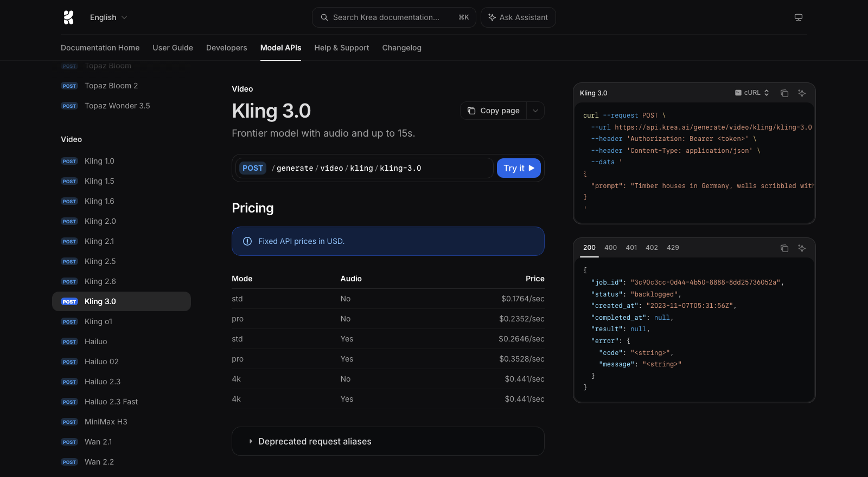Select Kling 1.5 in sidebar
Screen dimensions: 868x477
click(122, 181)
